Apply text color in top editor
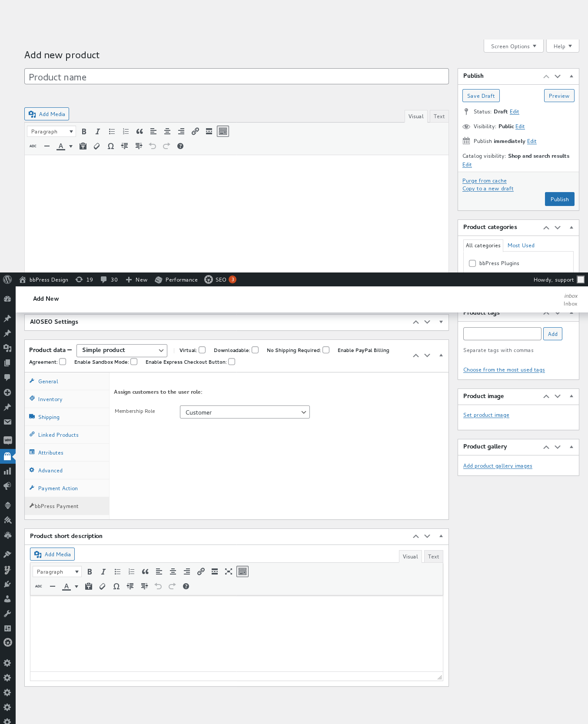This screenshot has height=724, width=588. 61,146
